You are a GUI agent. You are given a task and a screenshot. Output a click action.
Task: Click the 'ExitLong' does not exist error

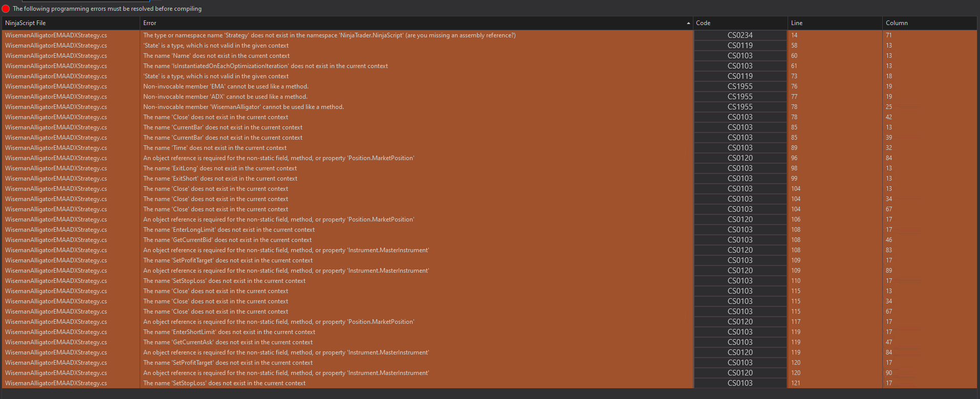pos(220,168)
